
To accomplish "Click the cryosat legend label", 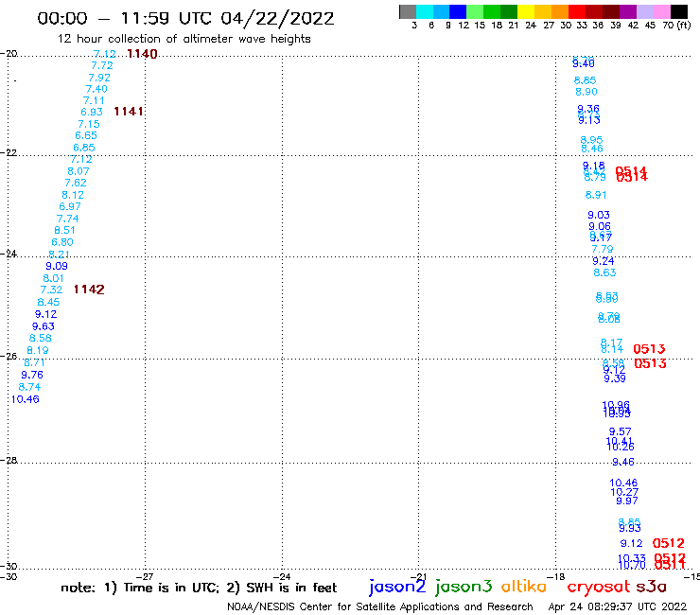I will 599,587.
